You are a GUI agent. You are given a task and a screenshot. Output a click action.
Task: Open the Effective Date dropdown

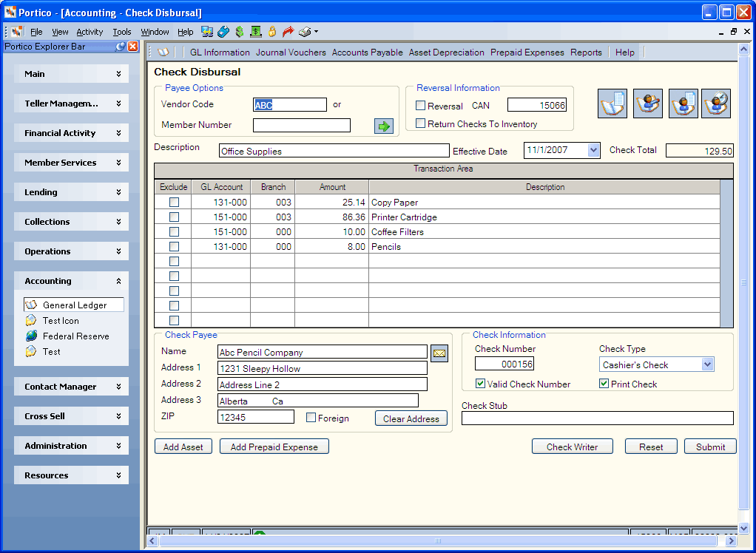(x=593, y=150)
